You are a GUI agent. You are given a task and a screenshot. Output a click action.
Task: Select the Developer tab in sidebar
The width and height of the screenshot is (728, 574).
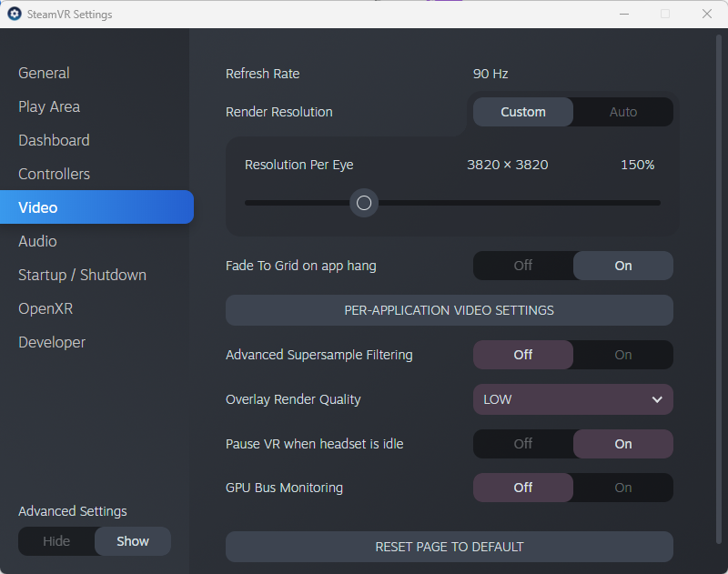point(52,342)
